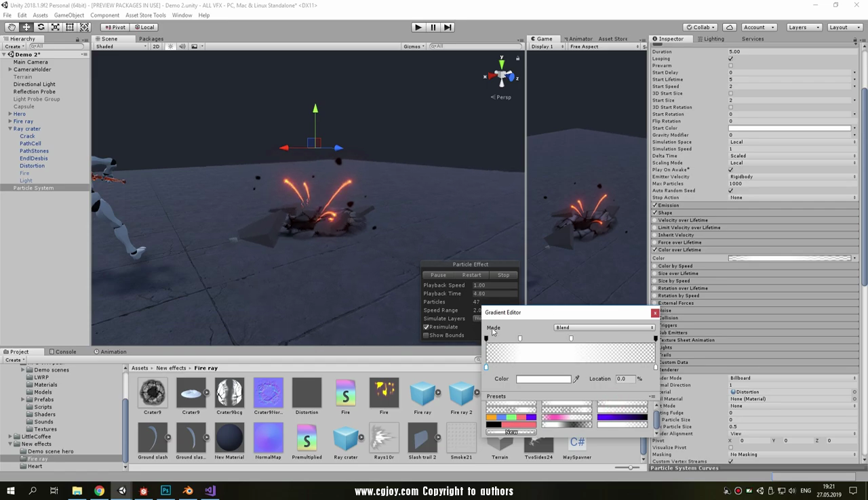Screen dimensions: 868x500
Task: Select the Rotate tool in the toolbar
Action: tap(41, 27)
